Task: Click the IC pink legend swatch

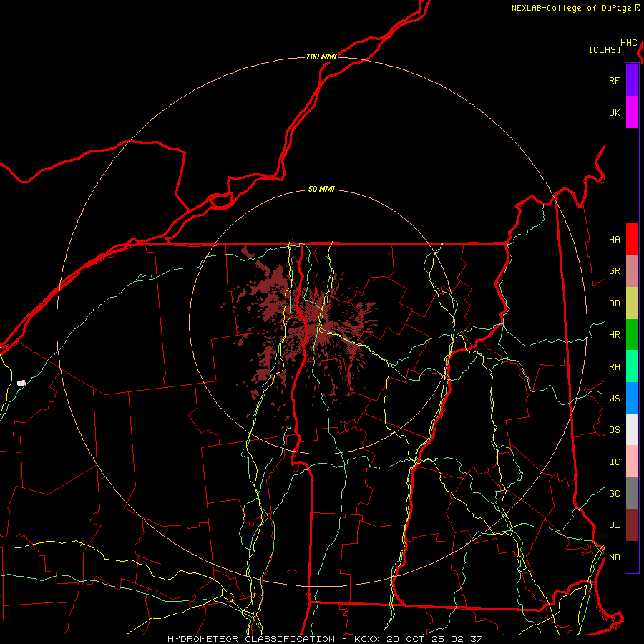Action: (632, 462)
